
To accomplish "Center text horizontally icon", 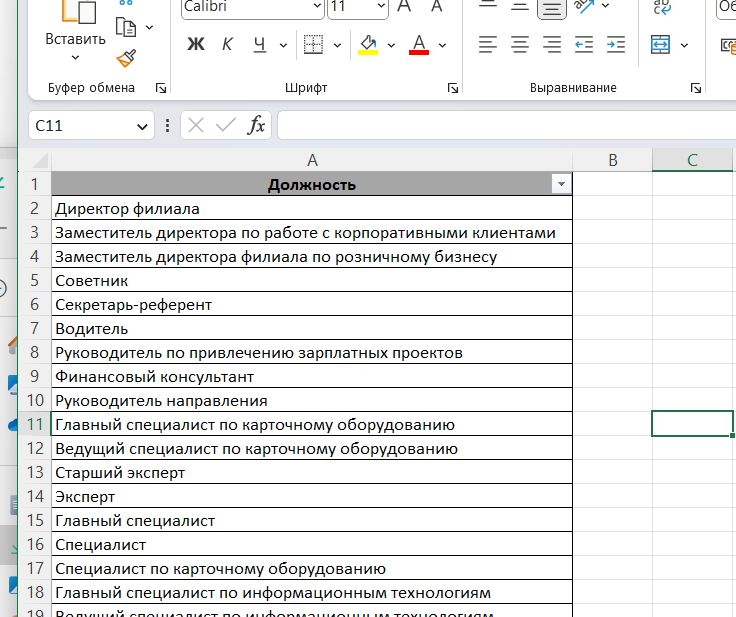I will tap(520, 45).
